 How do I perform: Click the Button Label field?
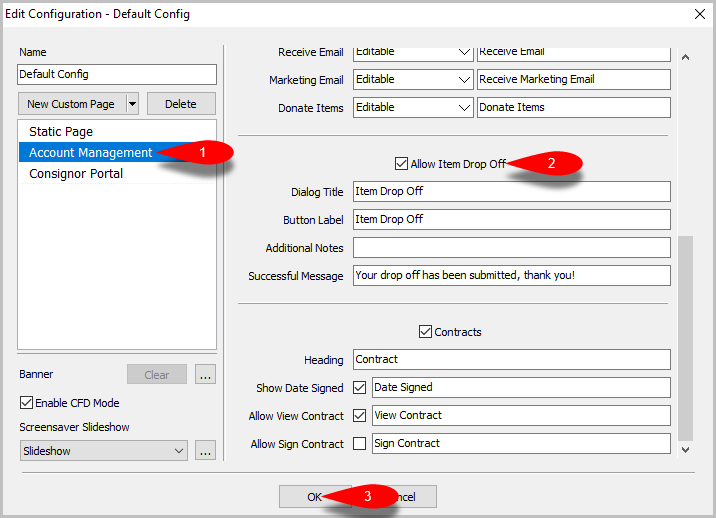(511, 220)
